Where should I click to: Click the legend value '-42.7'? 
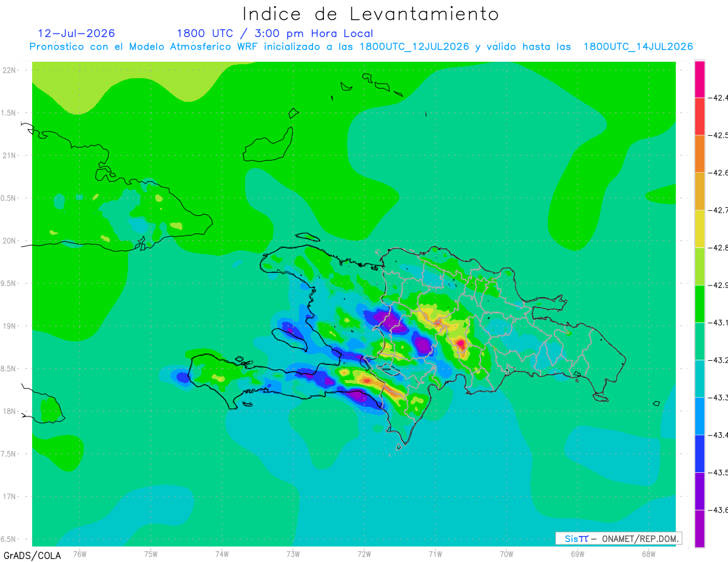pyautogui.click(x=718, y=210)
